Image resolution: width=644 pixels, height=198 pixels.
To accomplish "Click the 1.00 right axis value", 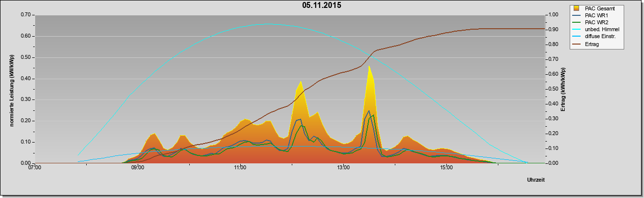I will 553,15.
